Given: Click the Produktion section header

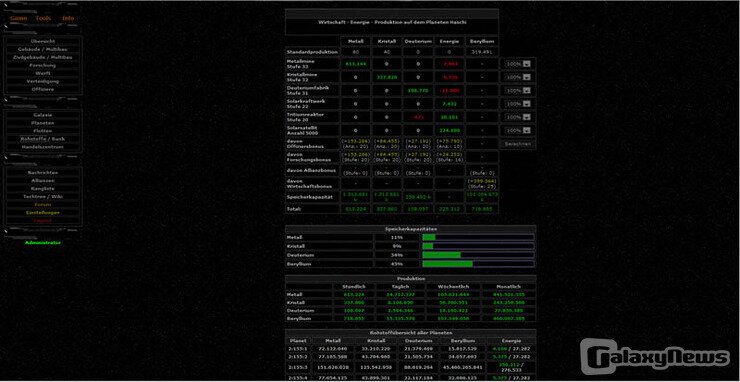Looking at the screenshot, I should [411, 279].
